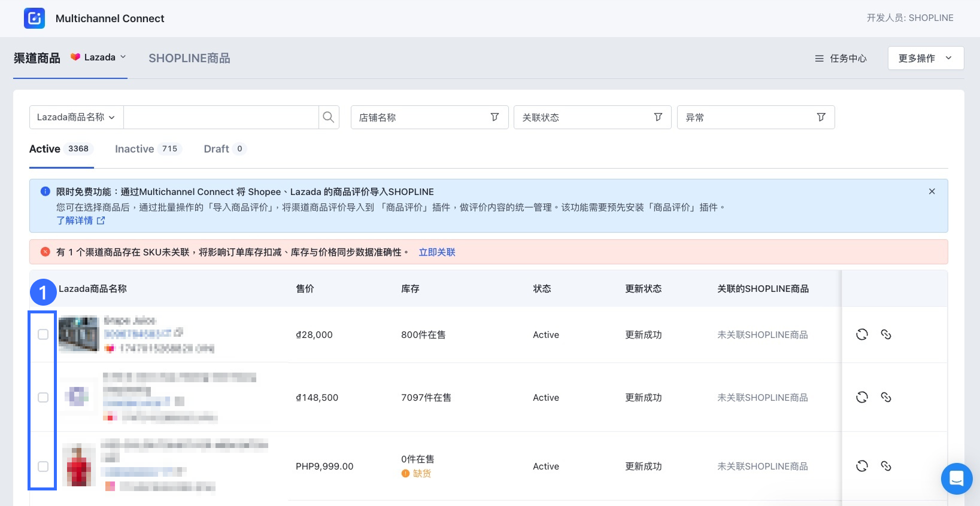Click the blue info icon in banner

tap(45, 191)
